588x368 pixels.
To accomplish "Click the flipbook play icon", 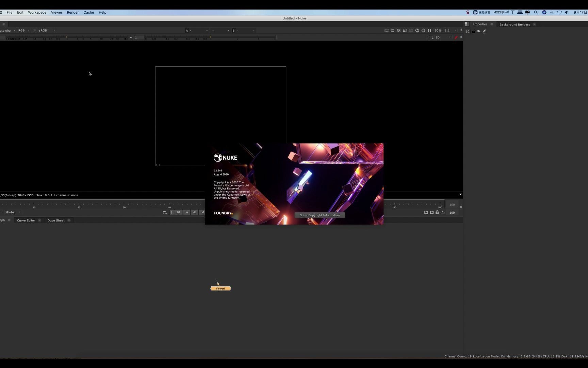I will [x=426, y=212].
